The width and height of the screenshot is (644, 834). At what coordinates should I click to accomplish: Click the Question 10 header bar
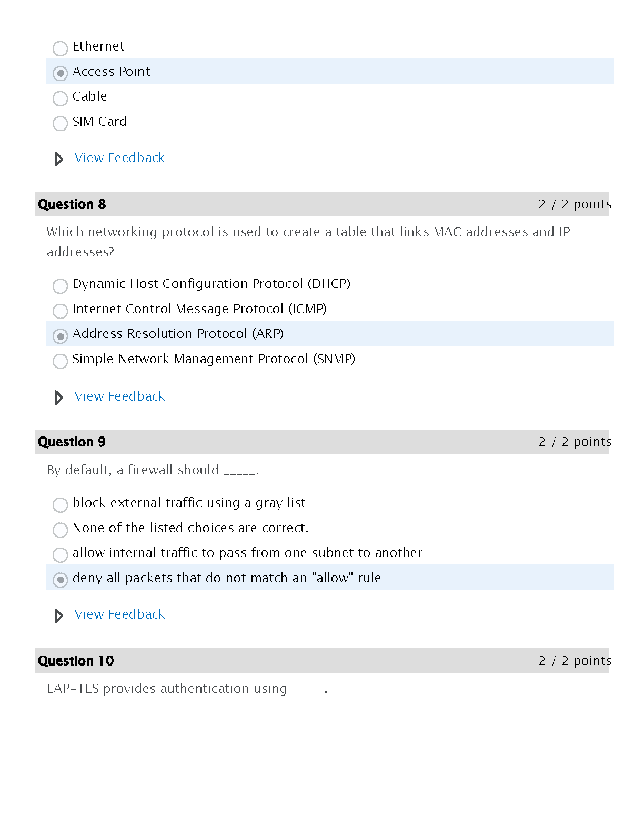(x=321, y=661)
